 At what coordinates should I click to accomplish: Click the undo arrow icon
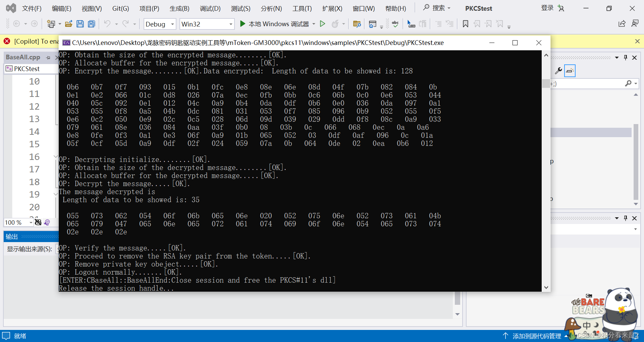click(107, 24)
